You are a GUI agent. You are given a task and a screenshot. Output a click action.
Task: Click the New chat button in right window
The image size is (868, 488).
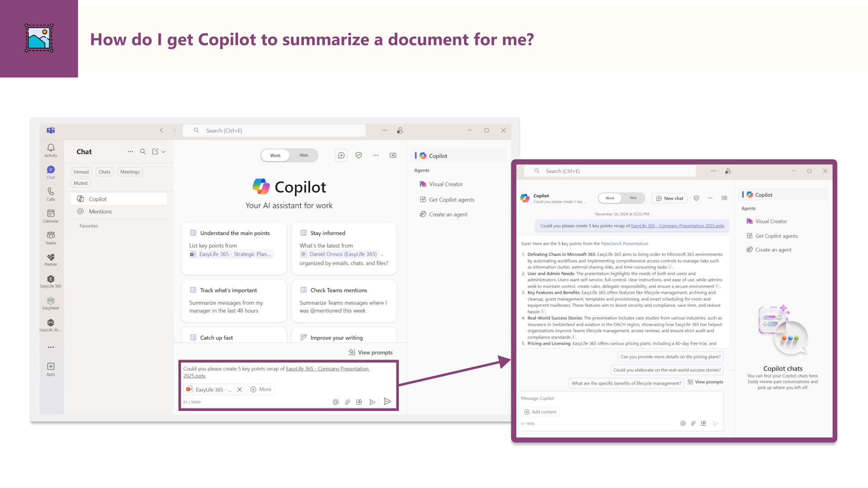tap(670, 198)
